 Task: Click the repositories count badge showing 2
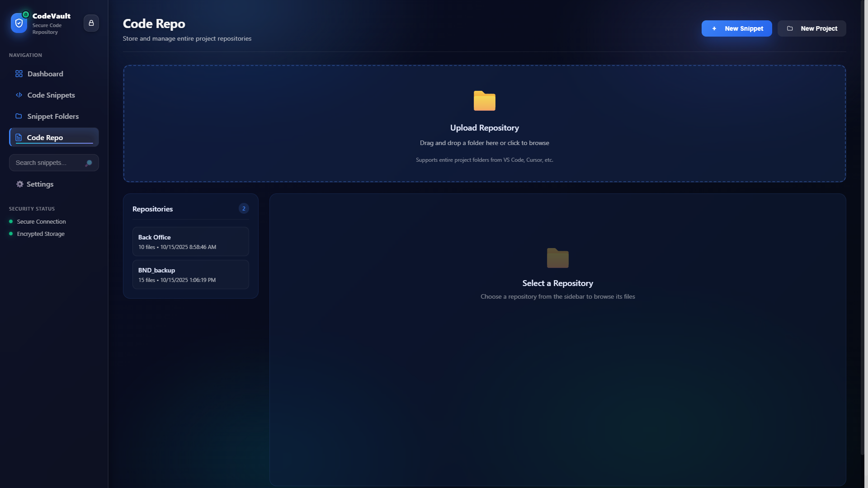click(243, 208)
